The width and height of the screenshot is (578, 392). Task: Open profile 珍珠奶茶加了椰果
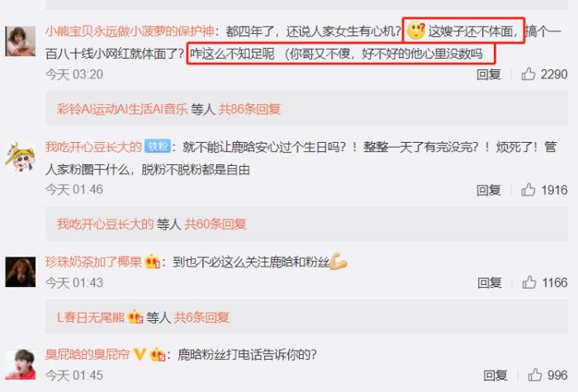point(93,262)
